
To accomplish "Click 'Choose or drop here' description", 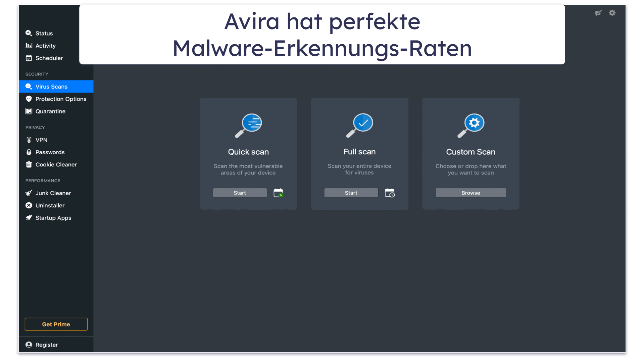I will (471, 169).
